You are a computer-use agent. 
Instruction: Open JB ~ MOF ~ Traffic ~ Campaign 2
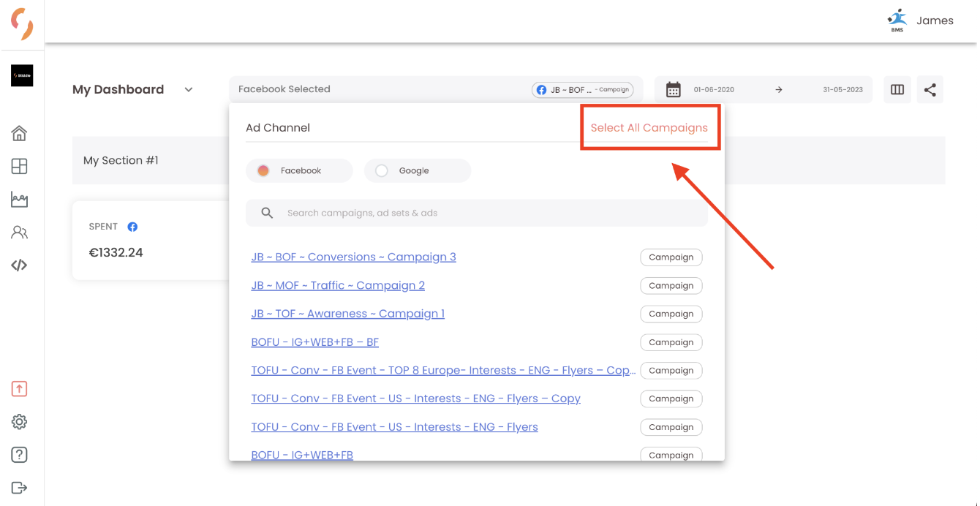click(x=338, y=286)
